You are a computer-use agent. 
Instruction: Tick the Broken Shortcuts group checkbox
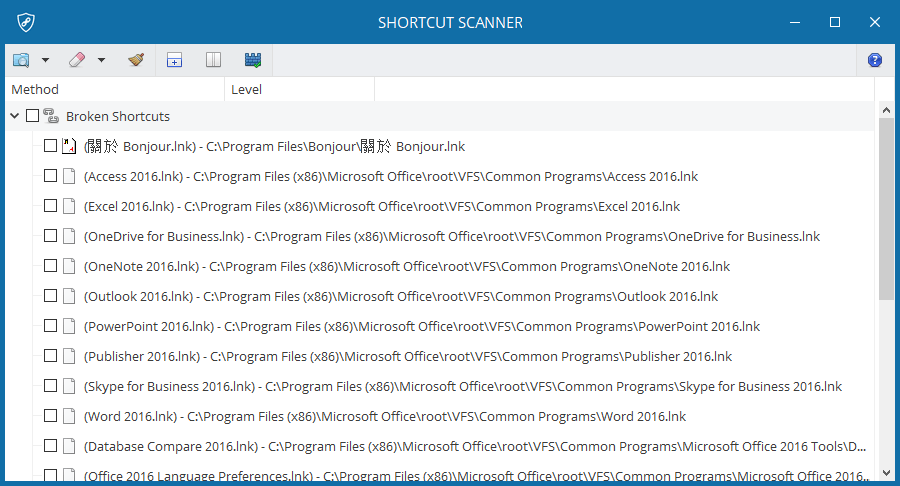(33, 116)
